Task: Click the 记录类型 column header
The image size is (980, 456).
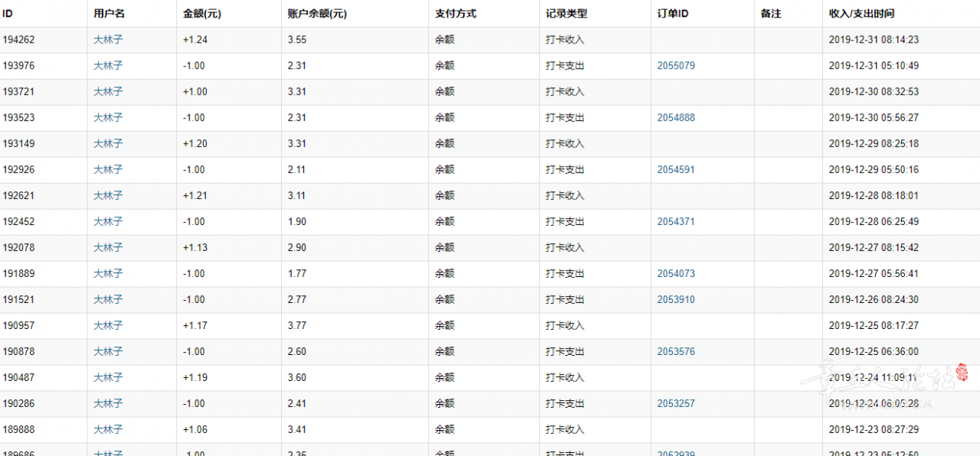Action: pyautogui.click(x=567, y=14)
